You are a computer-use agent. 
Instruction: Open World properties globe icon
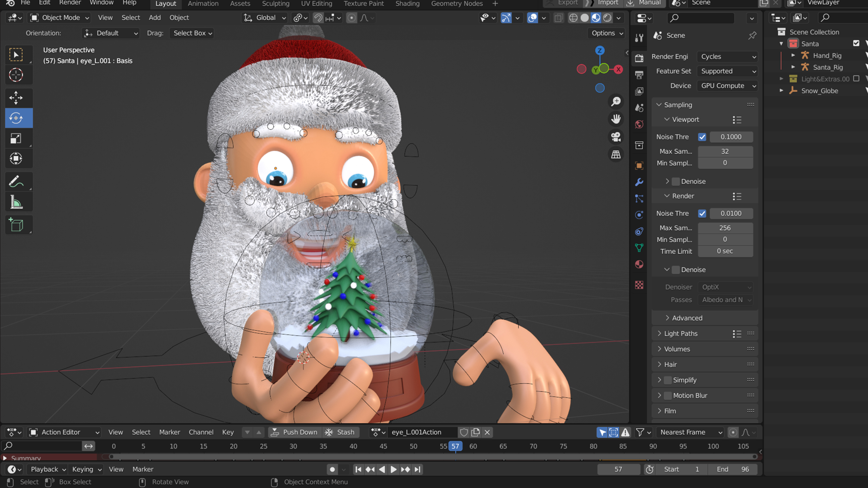click(639, 124)
